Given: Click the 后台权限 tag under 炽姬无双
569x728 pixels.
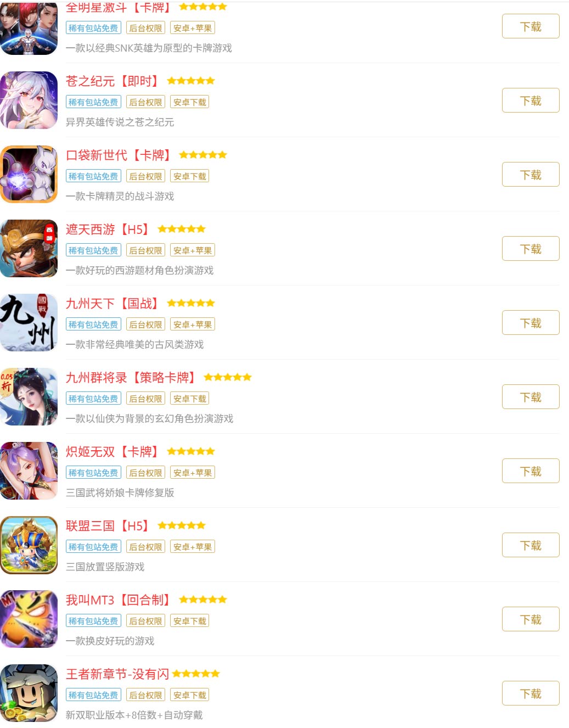Looking at the screenshot, I should pyautogui.click(x=145, y=473).
